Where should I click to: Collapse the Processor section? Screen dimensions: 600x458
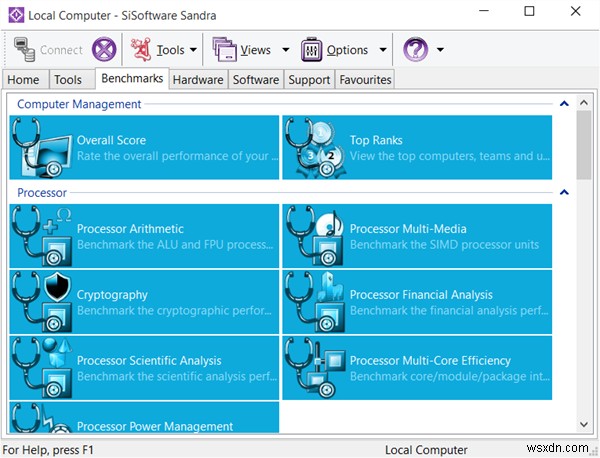(x=563, y=192)
